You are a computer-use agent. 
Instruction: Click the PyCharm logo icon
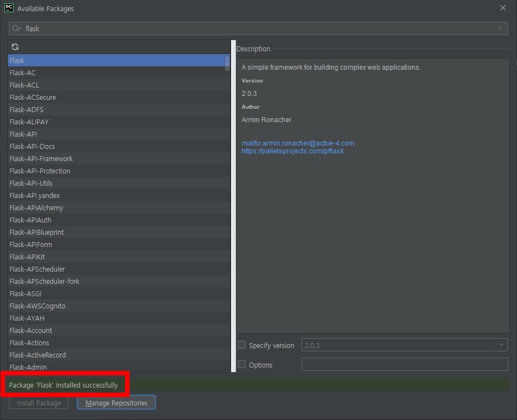point(9,8)
